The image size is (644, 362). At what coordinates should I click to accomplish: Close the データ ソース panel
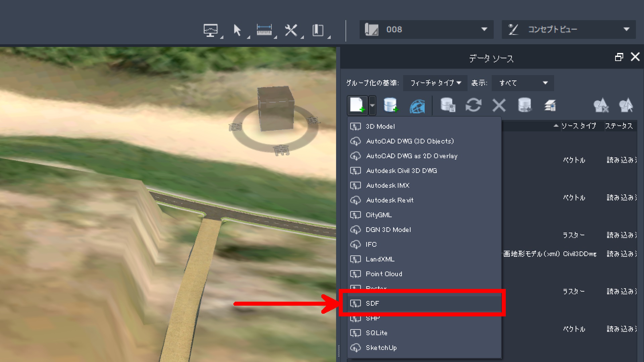pyautogui.click(x=635, y=57)
